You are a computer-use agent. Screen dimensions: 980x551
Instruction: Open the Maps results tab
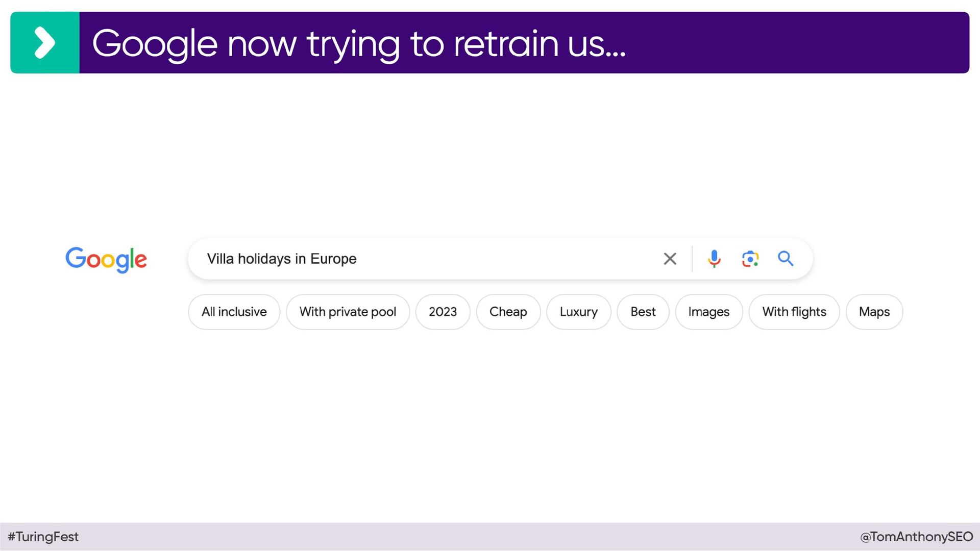[x=874, y=312]
